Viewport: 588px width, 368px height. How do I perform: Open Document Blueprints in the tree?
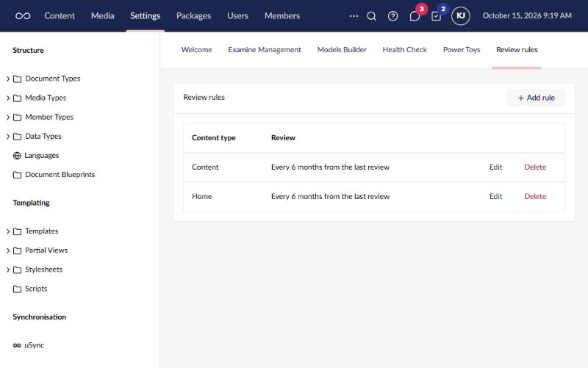tap(60, 175)
